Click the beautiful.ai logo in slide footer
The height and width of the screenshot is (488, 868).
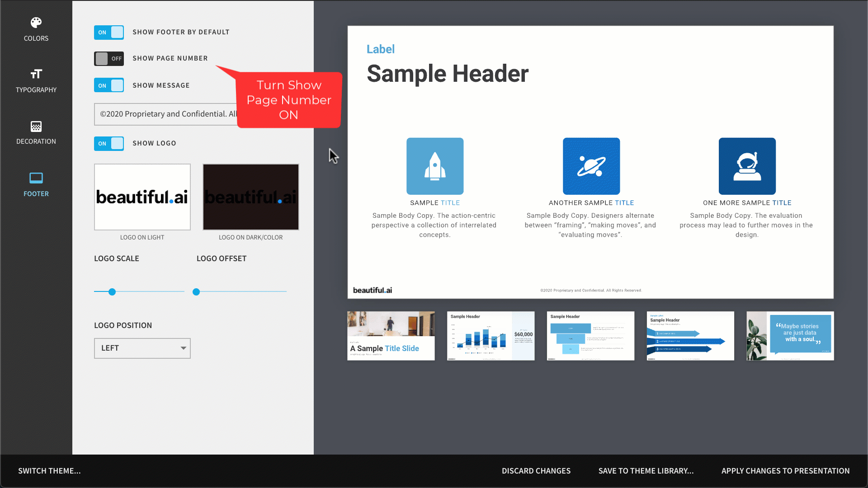373,290
